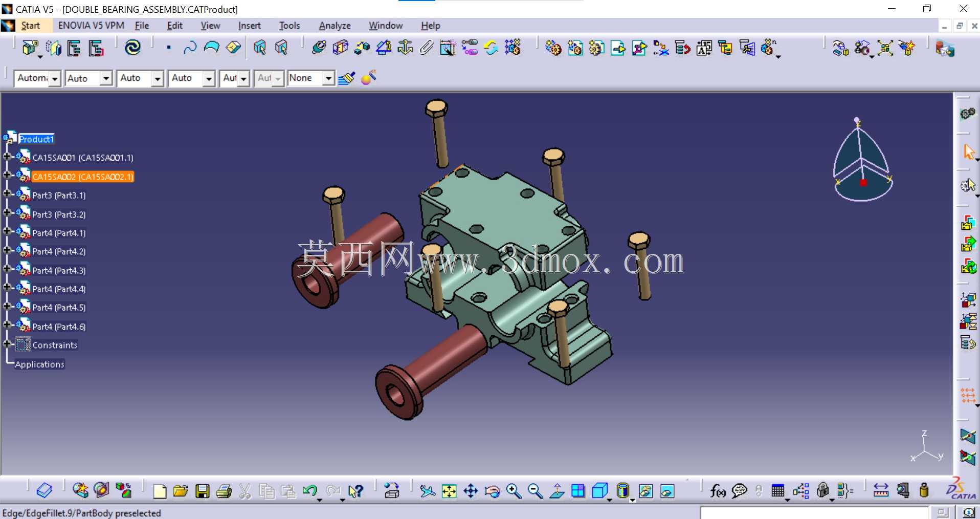Expand the Part3 (Part3.1) node

coord(7,194)
